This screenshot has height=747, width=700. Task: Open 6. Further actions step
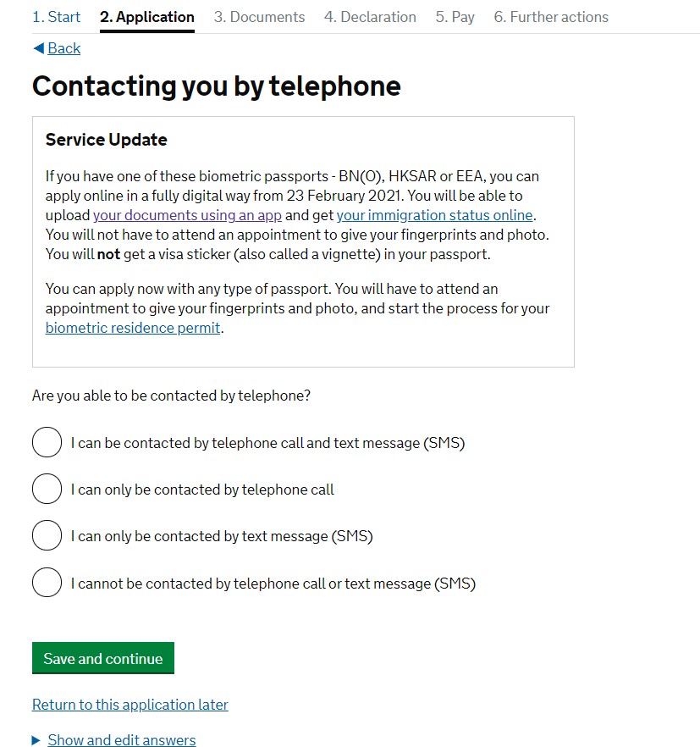(x=551, y=17)
